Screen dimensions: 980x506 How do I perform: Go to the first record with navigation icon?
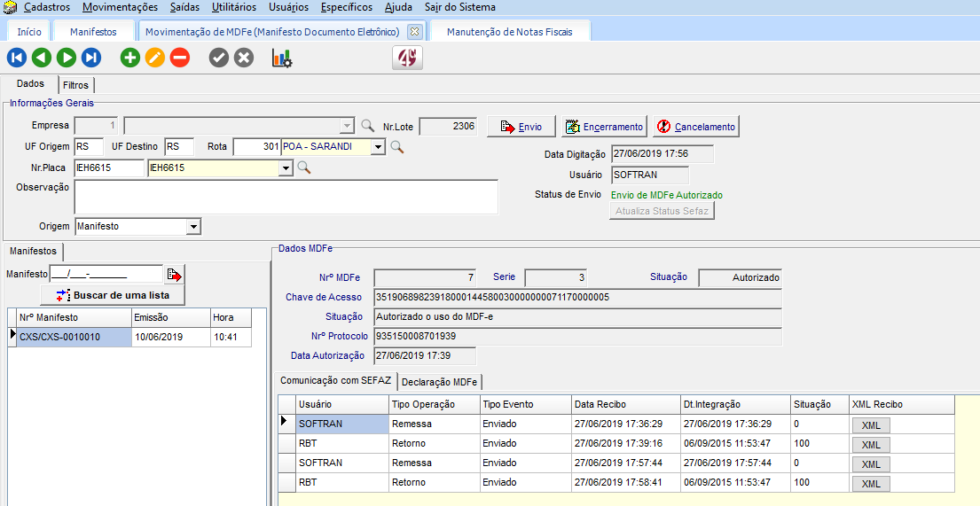[x=16, y=58]
